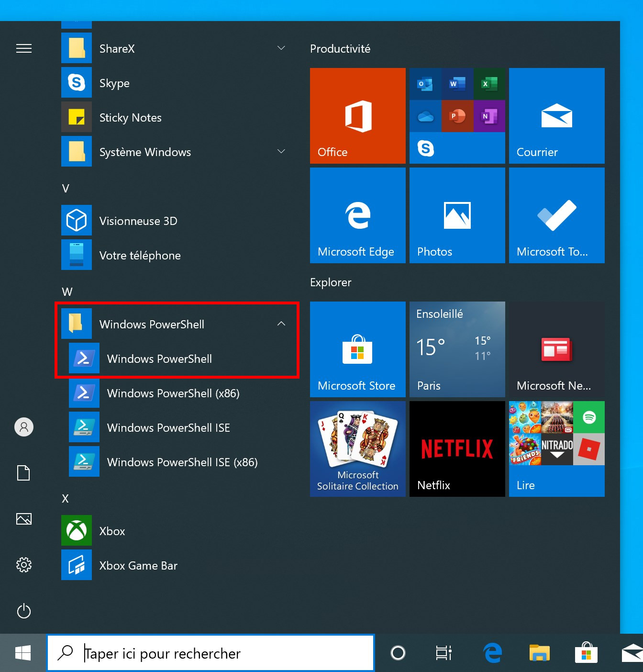
Task: Click the taskbar search box
Action: (x=211, y=653)
